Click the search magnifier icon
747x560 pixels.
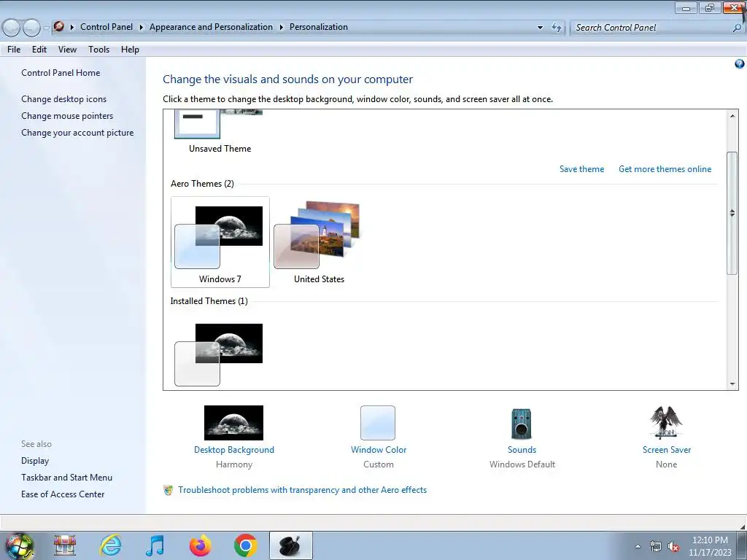tap(737, 28)
